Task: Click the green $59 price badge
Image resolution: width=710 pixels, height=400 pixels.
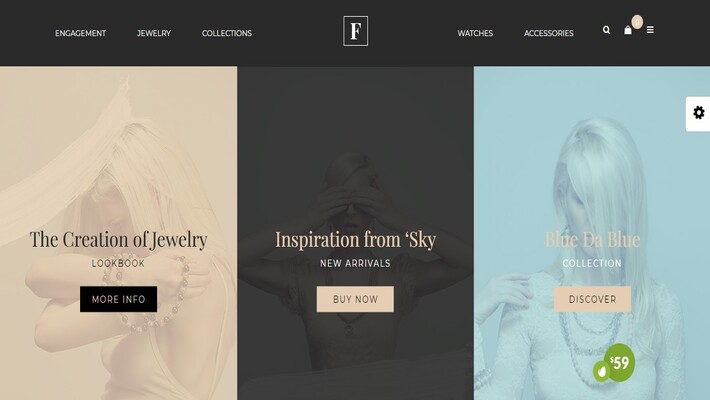Action: [619, 362]
